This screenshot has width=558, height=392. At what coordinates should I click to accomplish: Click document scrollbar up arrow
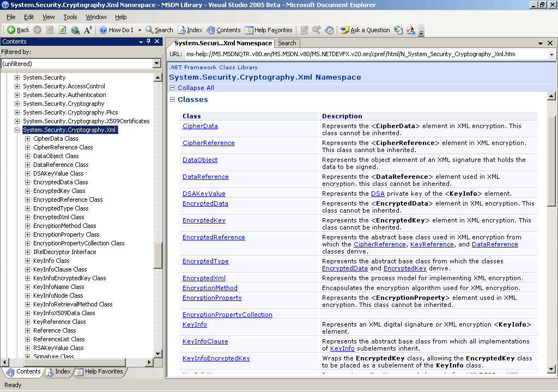pos(551,96)
